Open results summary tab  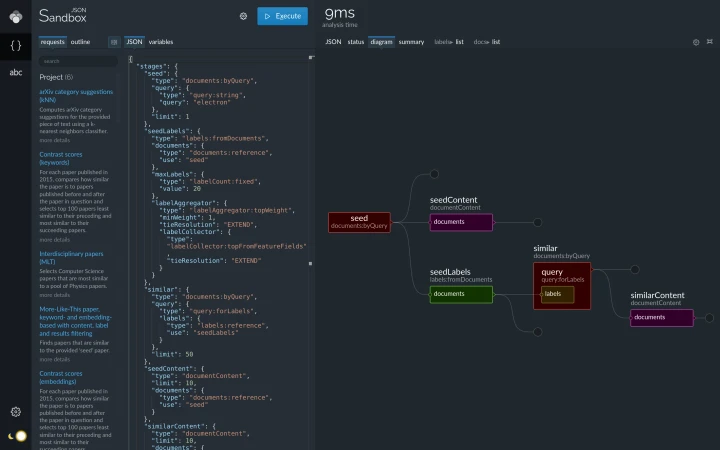(411, 42)
